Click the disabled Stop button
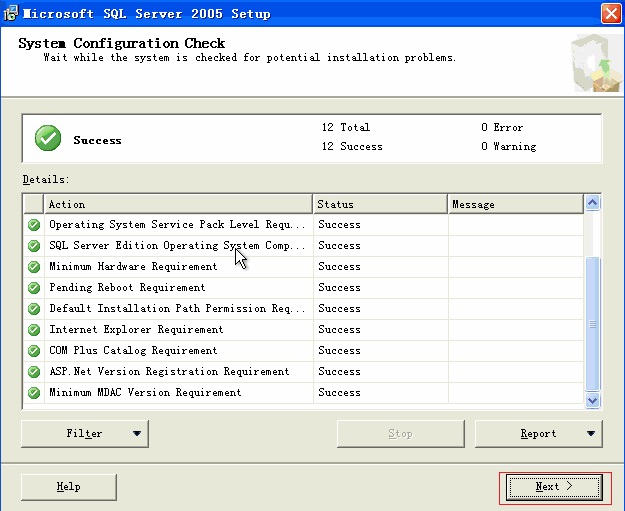Screen dimensions: 625x511 click(401, 433)
